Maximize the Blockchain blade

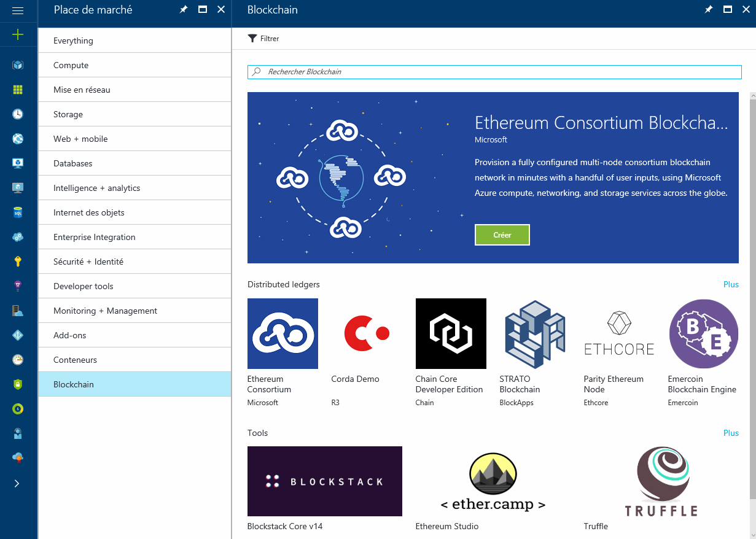(728, 10)
